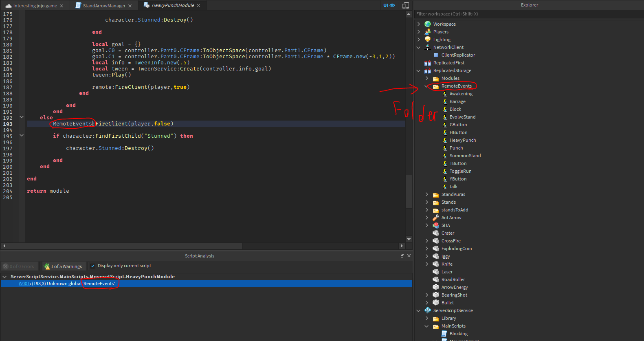Collapse the RemoteEvents folder
Screen dimensions: 644x341
point(426,86)
